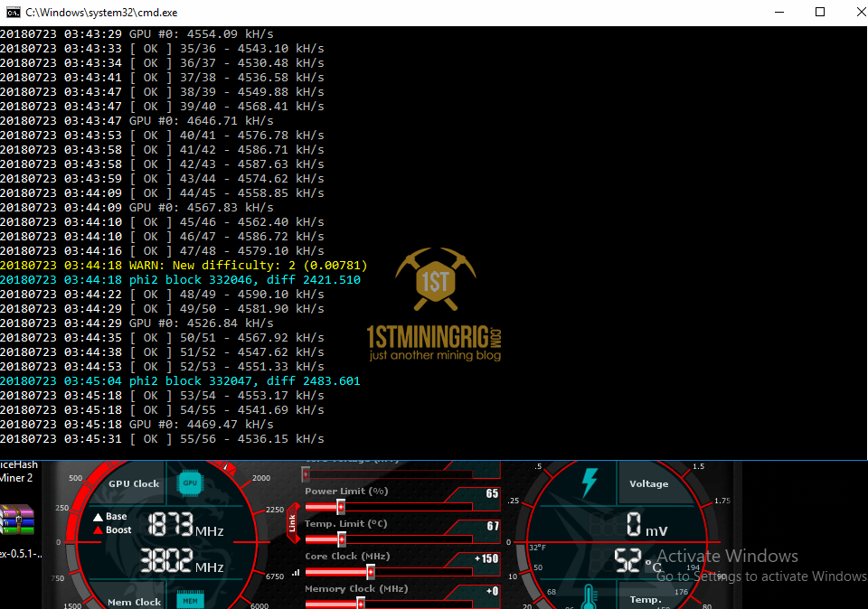
Task: Click the thermometer temperature icon
Action: (x=589, y=597)
